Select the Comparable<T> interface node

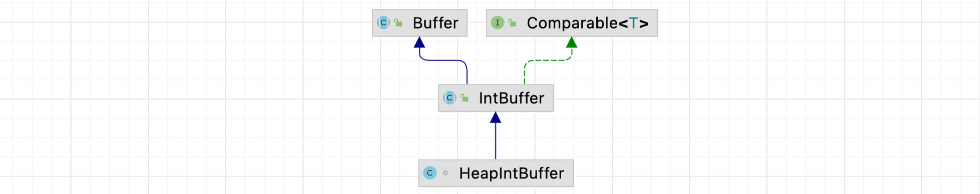[x=572, y=23]
